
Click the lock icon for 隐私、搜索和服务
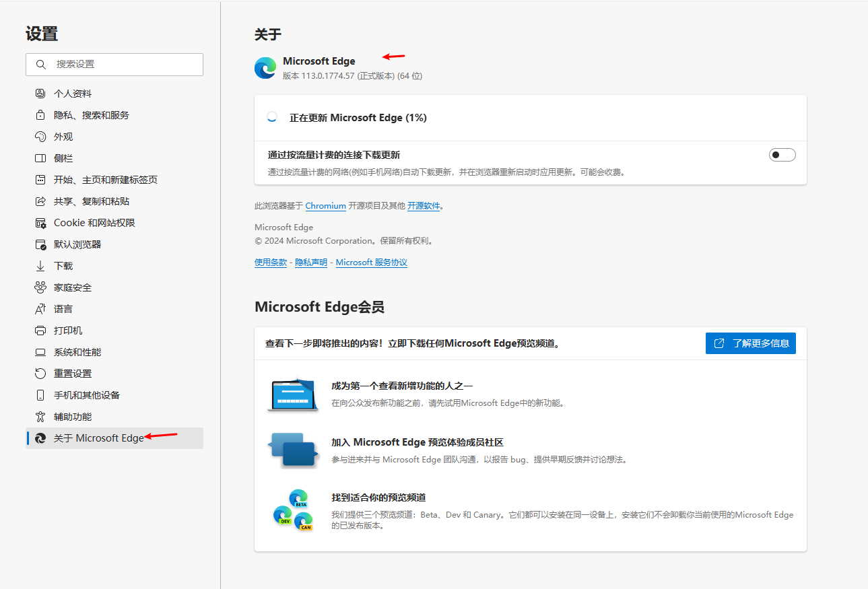[x=40, y=115]
